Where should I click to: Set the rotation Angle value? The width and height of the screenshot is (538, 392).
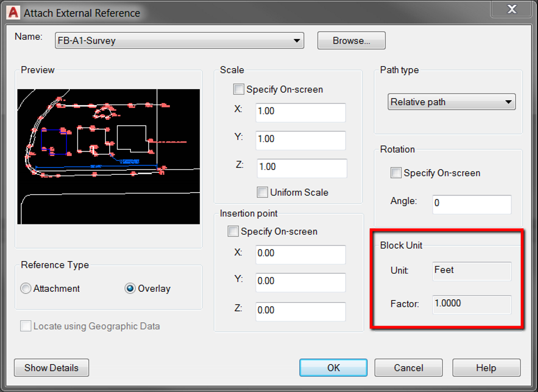[471, 204]
